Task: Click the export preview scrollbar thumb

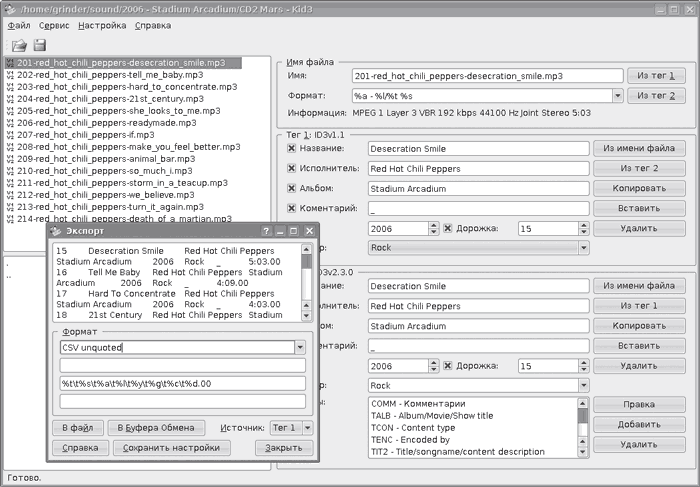Action: [306, 260]
